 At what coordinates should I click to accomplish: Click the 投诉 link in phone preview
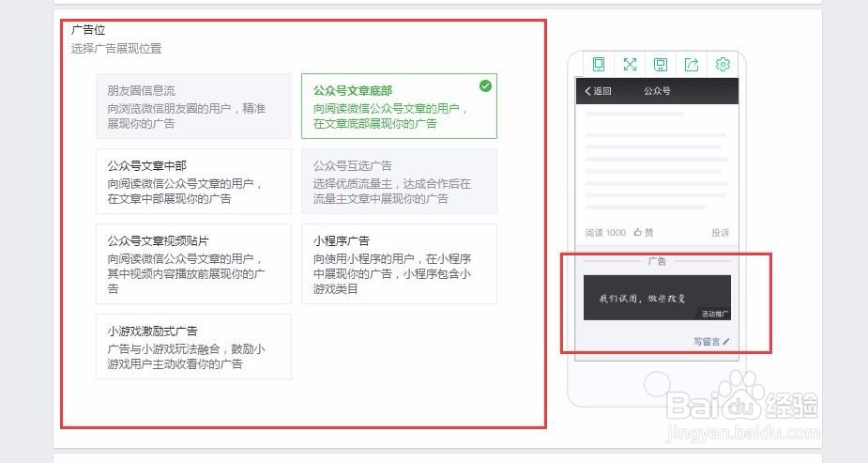point(720,233)
